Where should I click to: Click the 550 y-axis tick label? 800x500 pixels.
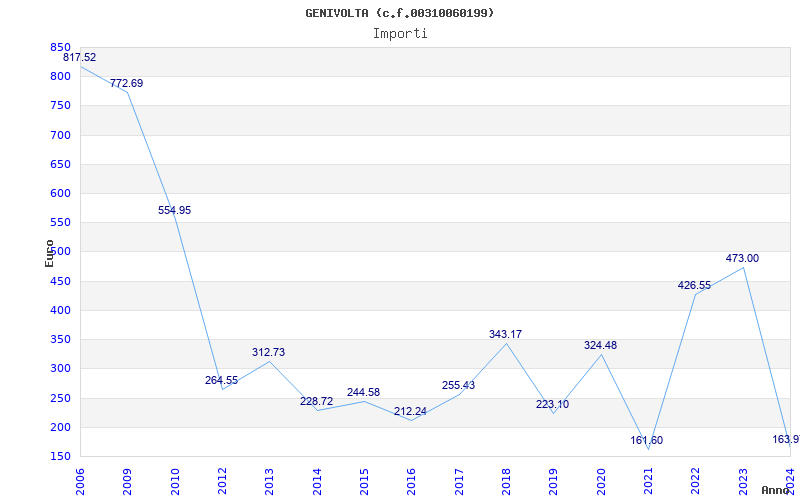(x=60, y=222)
